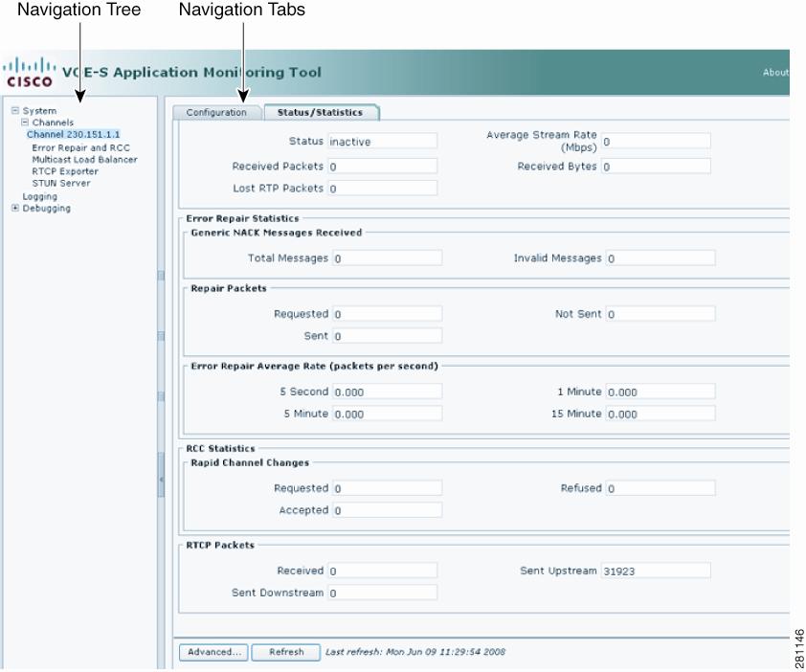Click the RCC Statistics heading

220,449
